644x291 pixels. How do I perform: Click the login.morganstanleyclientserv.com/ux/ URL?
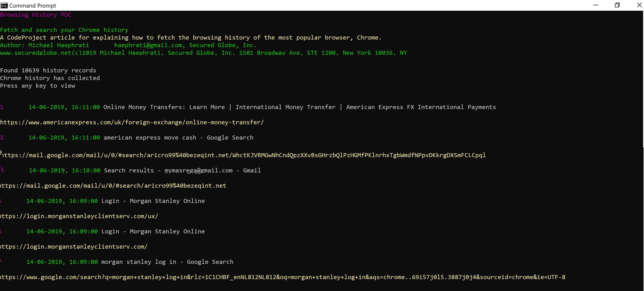tap(79, 216)
